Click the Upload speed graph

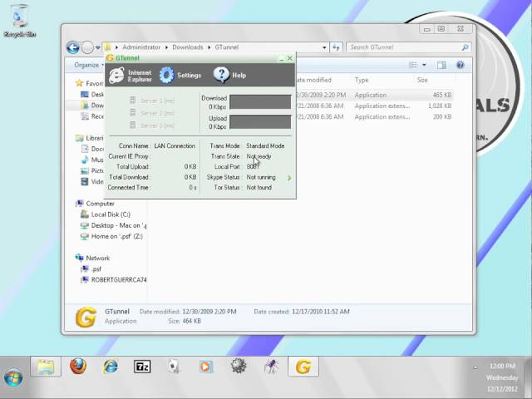pos(260,122)
